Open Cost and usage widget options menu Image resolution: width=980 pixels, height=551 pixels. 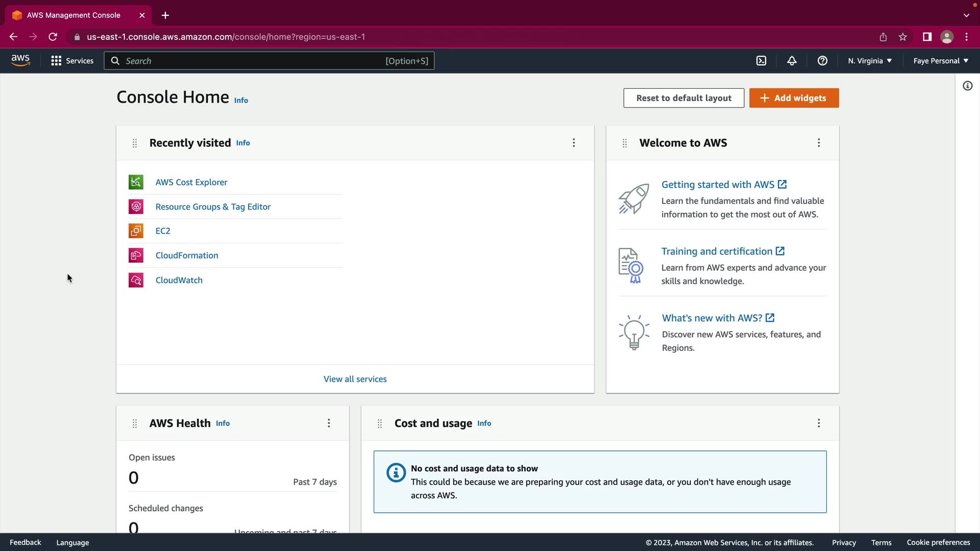(x=819, y=423)
